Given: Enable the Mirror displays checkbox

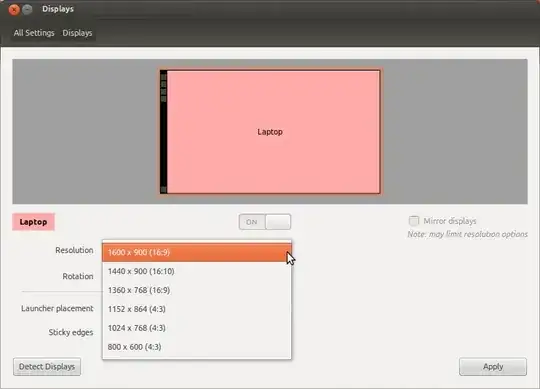Looking at the screenshot, I should point(414,221).
